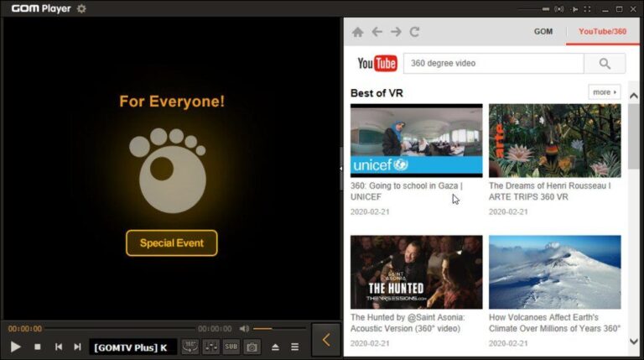
Task: Switch to the GOM tab
Action: click(543, 32)
